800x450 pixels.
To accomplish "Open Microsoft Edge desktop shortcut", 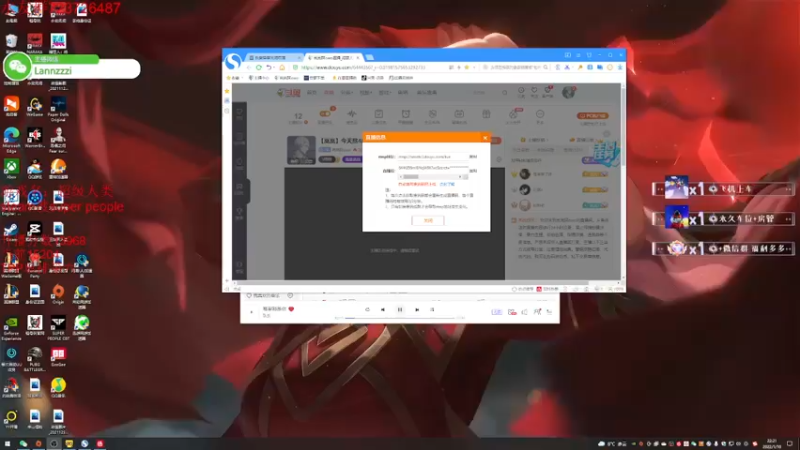I will 11,140.
